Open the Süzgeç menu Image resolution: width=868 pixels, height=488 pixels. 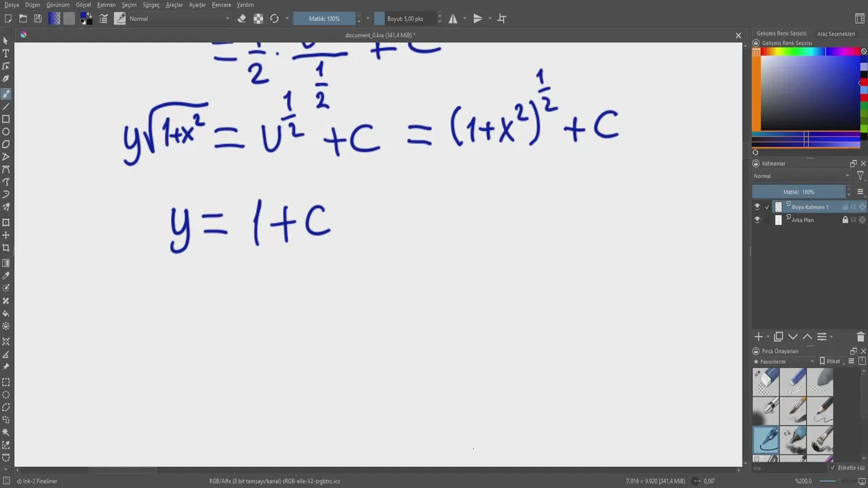151,5
